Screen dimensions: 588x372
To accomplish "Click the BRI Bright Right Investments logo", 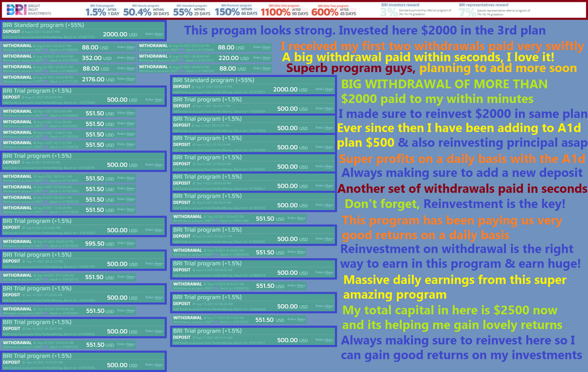I will pyautogui.click(x=29, y=10).
